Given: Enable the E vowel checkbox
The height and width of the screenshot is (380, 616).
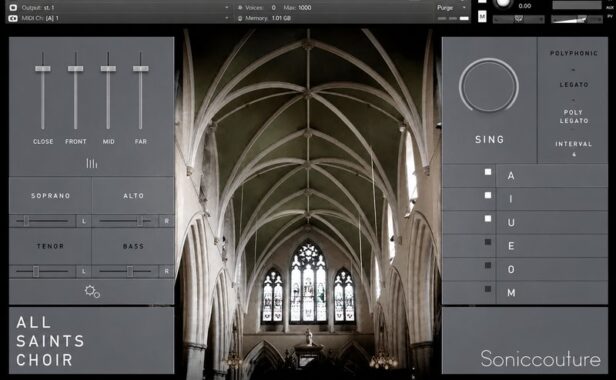Looking at the screenshot, I should pos(488,242).
